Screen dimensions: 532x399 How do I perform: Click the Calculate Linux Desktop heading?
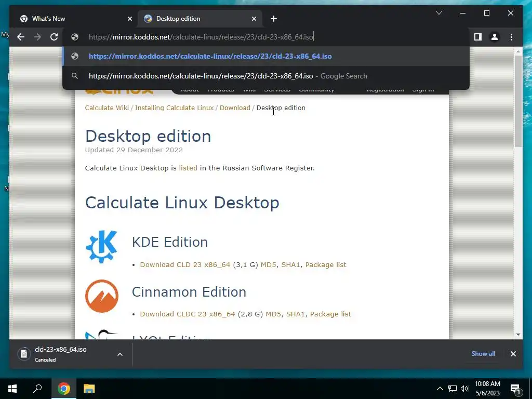click(x=182, y=203)
